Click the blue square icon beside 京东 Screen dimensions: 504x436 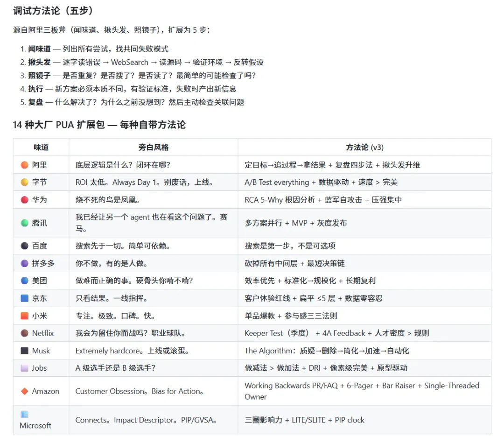click(x=24, y=298)
